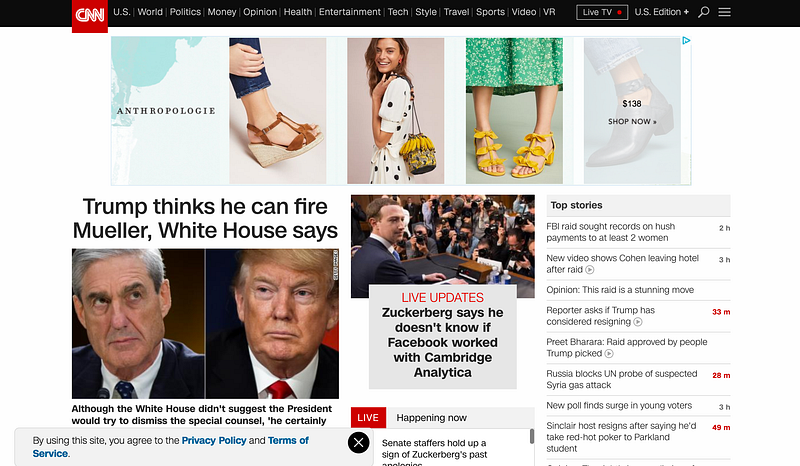Click the Mueller and Trump photo

point(205,324)
